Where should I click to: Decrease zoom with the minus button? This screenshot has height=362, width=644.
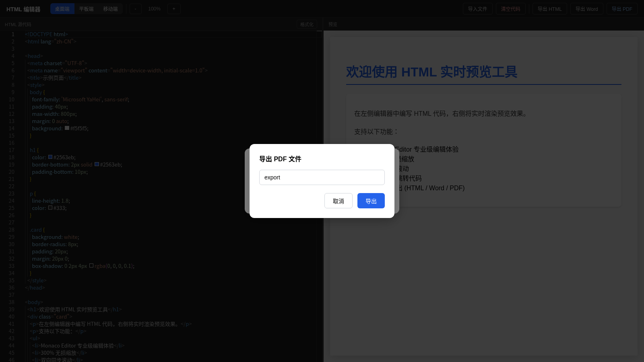[136, 9]
